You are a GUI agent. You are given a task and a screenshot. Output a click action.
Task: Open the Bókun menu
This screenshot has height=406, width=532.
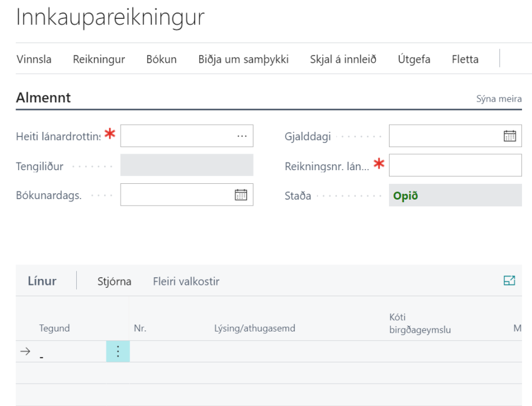(161, 59)
